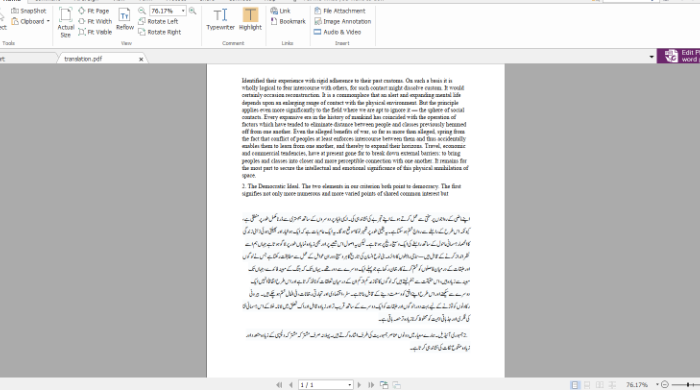The image size is (700, 390).
Task: Click the zoom slider handle
Action: 688,385
